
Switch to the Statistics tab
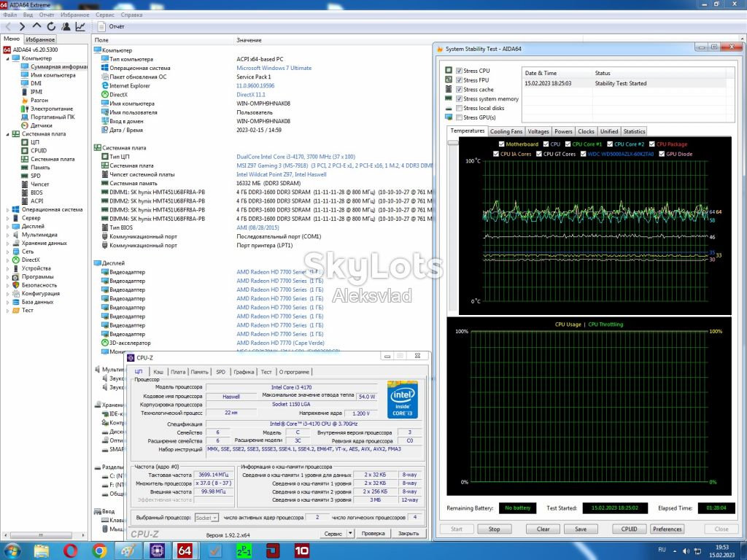[x=634, y=131]
